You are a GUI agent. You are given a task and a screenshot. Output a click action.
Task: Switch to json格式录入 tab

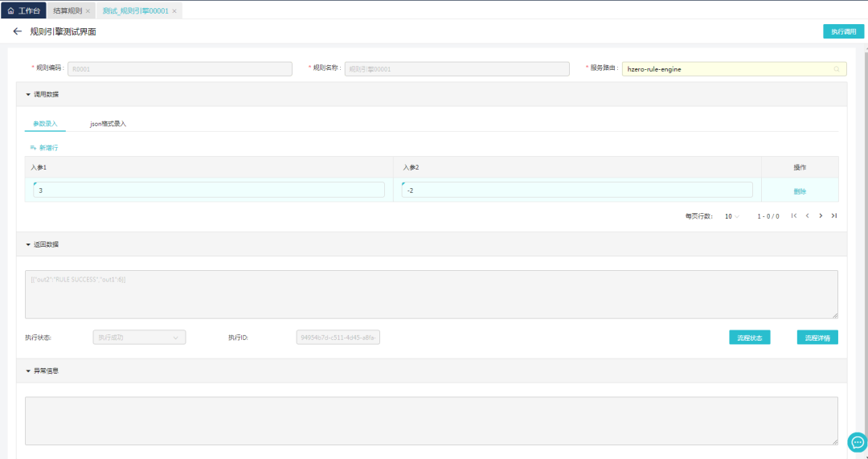coord(108,124)
